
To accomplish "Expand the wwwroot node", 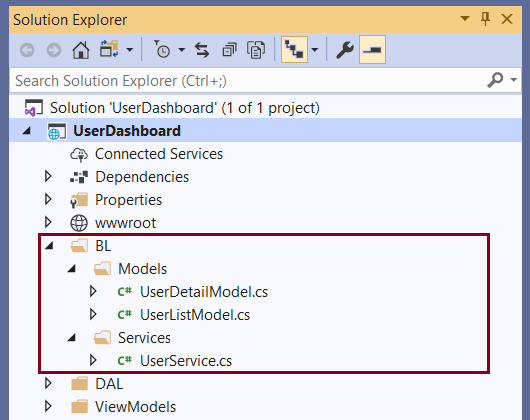I will pos(48,222).
